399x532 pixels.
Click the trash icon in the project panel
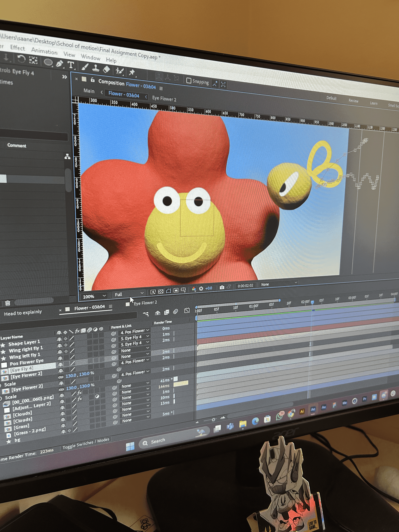(x=8, y=303)
